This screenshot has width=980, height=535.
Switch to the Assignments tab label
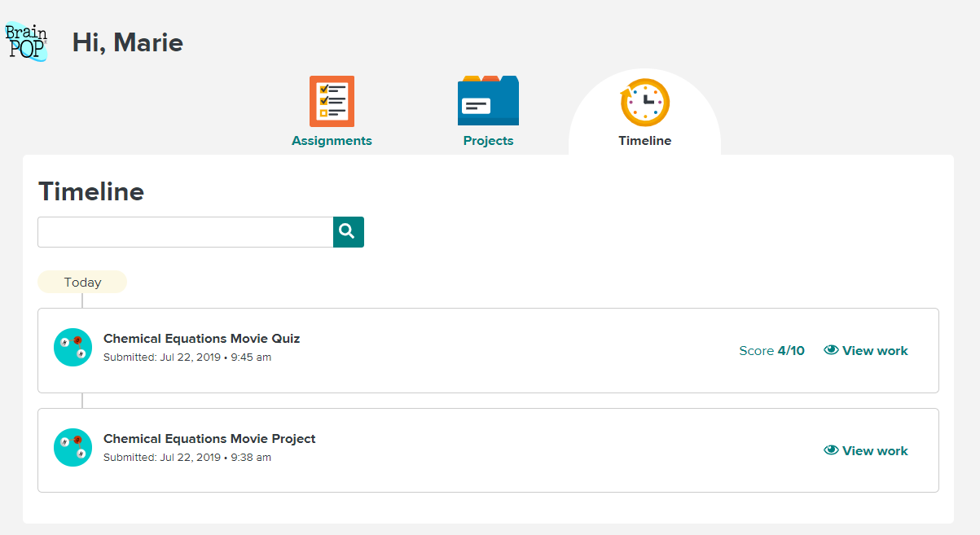[332, 141]
